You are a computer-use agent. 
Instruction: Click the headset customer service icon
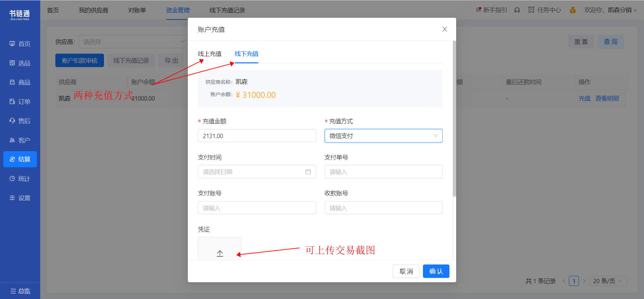tap(517, 10)
